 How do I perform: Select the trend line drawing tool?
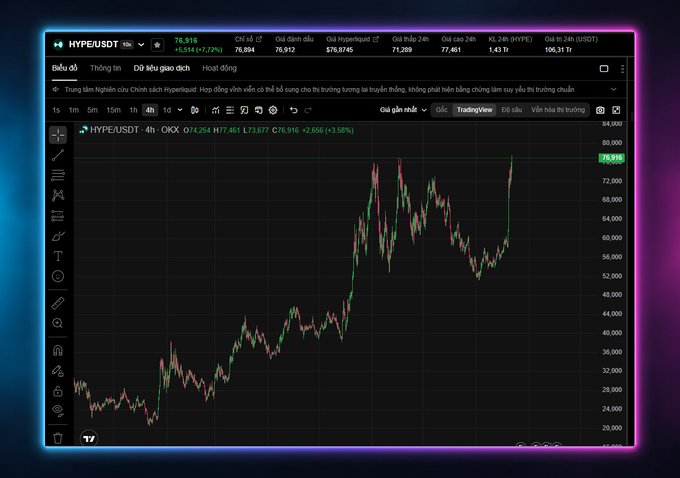[58, 155]
